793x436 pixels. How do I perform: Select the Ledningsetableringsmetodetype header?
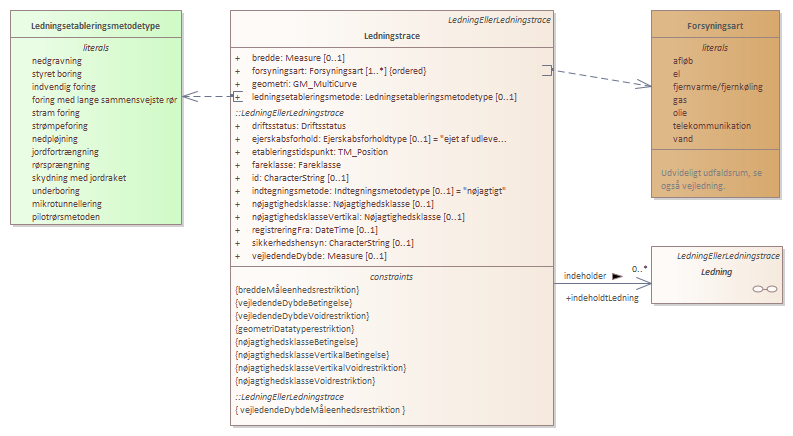coord(95,26)
